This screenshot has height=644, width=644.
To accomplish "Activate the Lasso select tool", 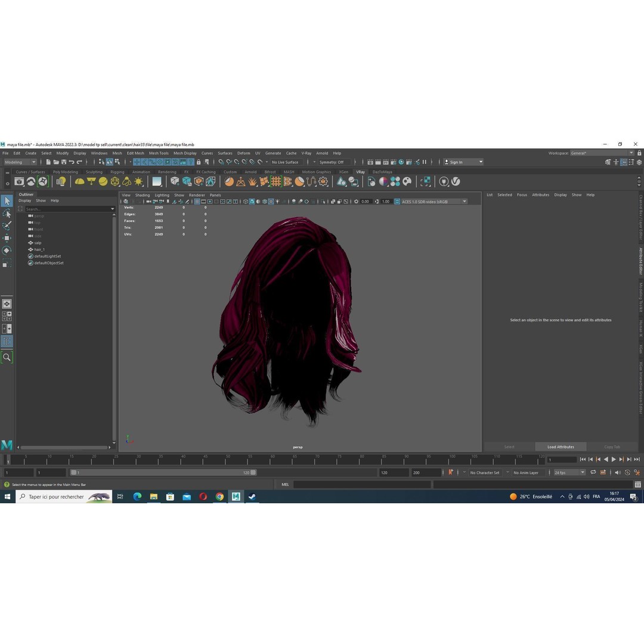I will (7, 213).
